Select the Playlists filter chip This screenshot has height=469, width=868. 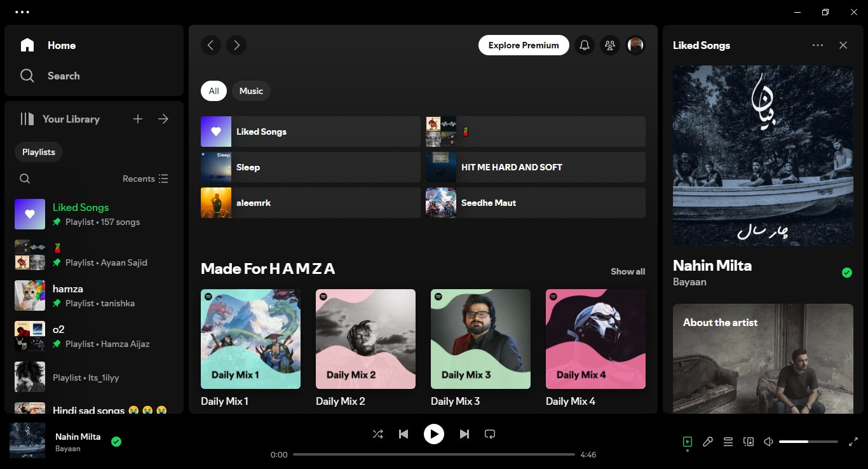click(x=39, y=152)
